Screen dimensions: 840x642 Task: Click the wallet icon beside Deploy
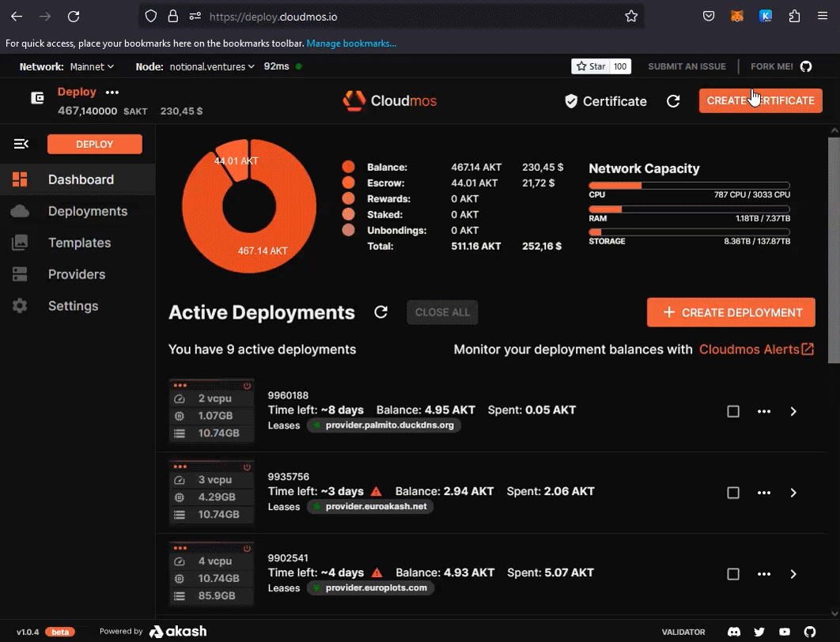37,98
